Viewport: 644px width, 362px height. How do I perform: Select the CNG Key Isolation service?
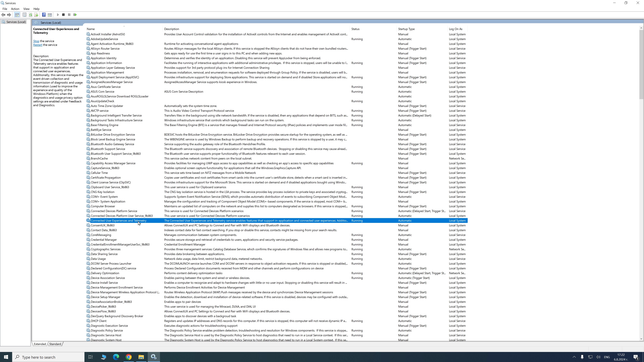point(277,192)
